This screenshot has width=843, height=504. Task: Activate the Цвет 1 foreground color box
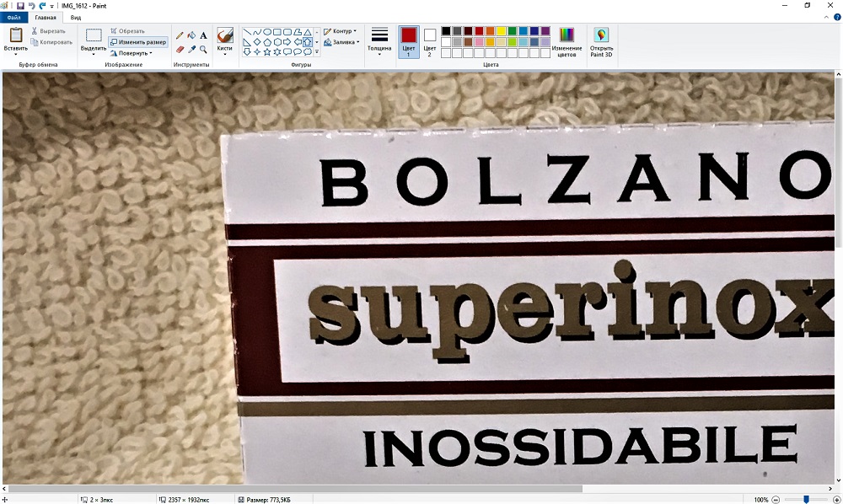point(409,42)
